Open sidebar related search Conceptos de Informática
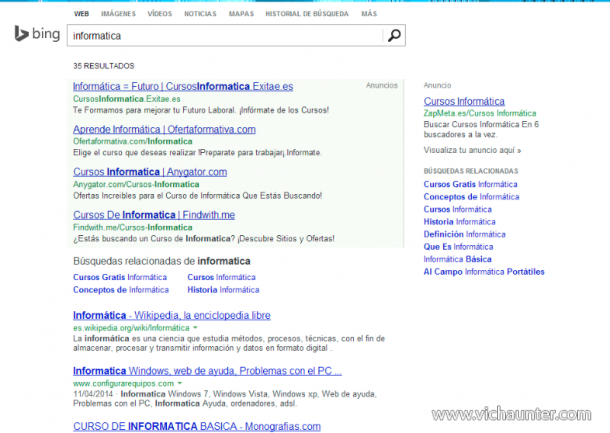This screenshot has height=433, width=610. coord(471,197)
